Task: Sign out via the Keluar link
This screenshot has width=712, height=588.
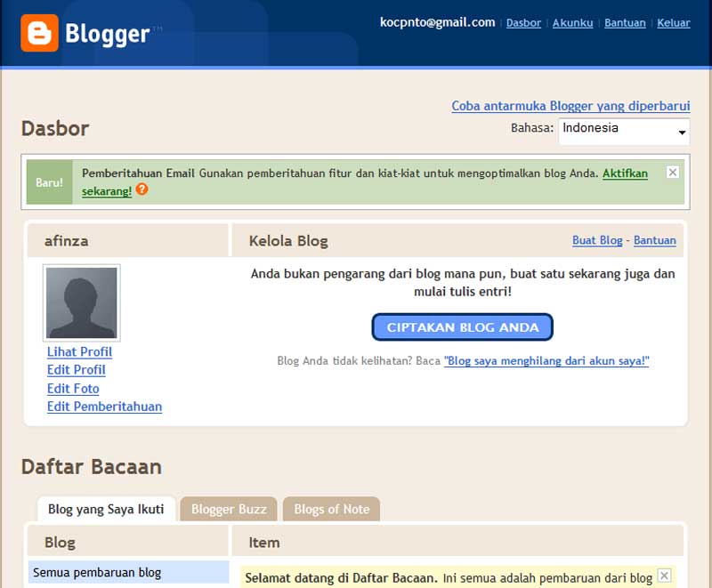Action: [674, 23]
